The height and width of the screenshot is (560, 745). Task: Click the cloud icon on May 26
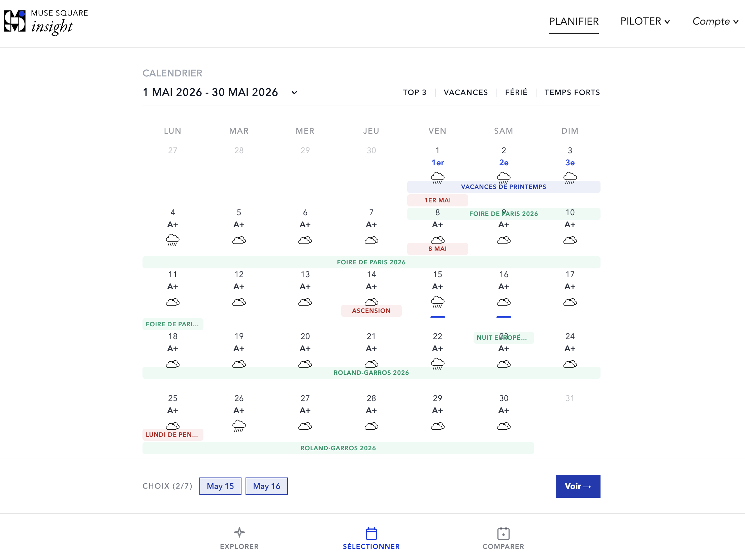(239, 426)
